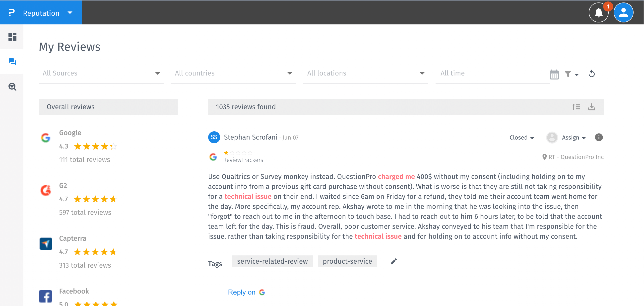Change the Closed status dropdown
644x306 pixels.
click(521, 138)
